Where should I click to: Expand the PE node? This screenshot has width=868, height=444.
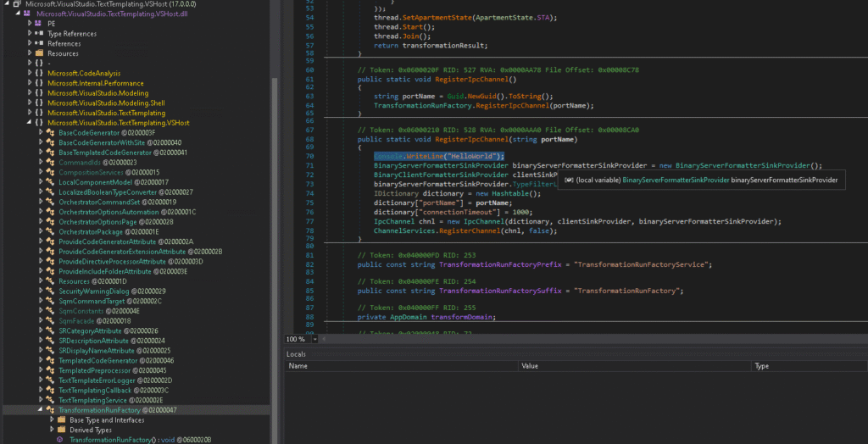tap(30, 24)
